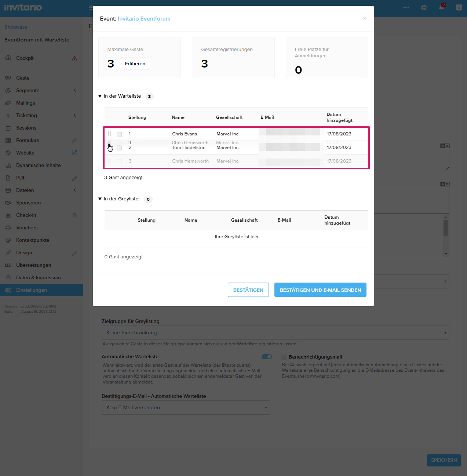Click the Cockpit warning triangle icon
Screen dimensions: 467x476
coord(74,59)
